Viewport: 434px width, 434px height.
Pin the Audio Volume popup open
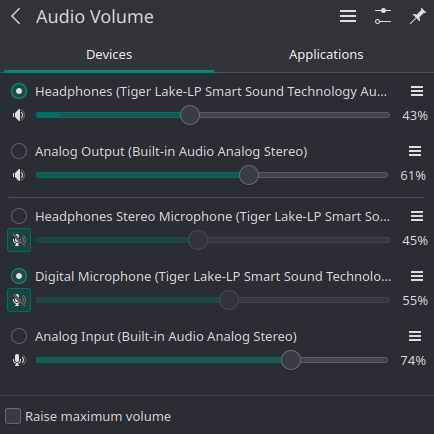tap(417, 16)
